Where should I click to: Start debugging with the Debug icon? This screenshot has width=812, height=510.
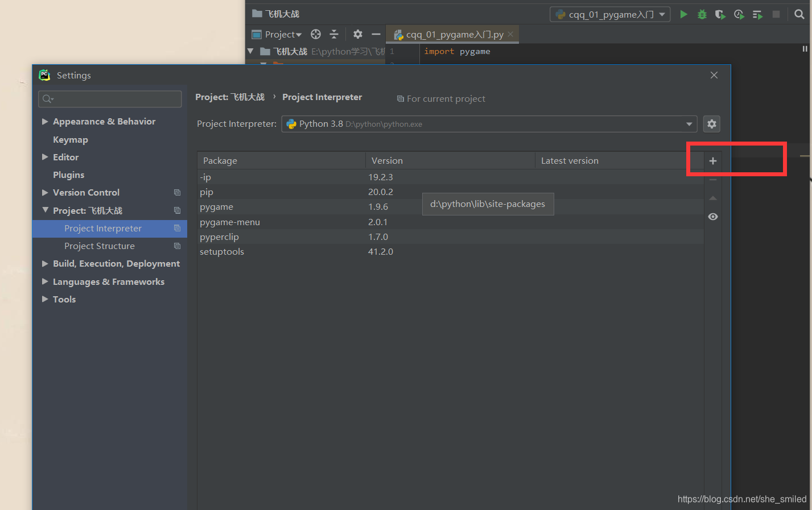click(x=702, y=14)
